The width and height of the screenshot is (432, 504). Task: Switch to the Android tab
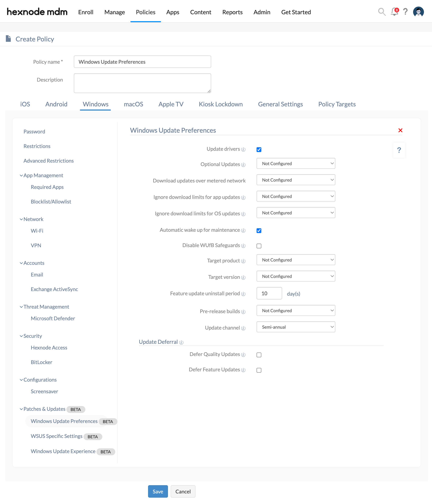click(x=56, y=104)
